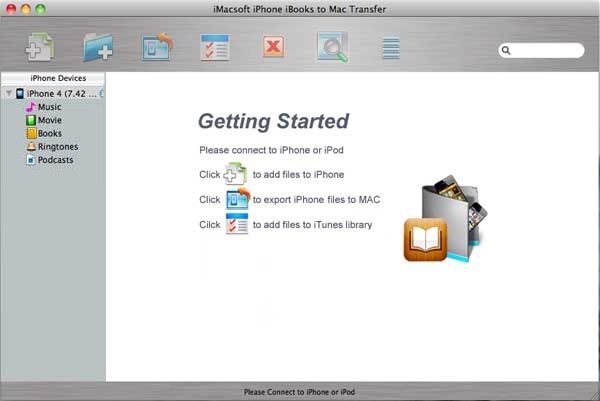Click the yellow minimize window button
This screenshot has height=401, width=600.
pyautogui.click(x=26, y=9)
